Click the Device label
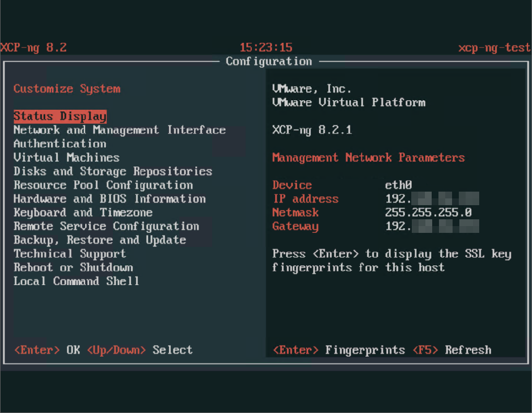This screenshot has height=413, width=532. [x=292, y=185]
